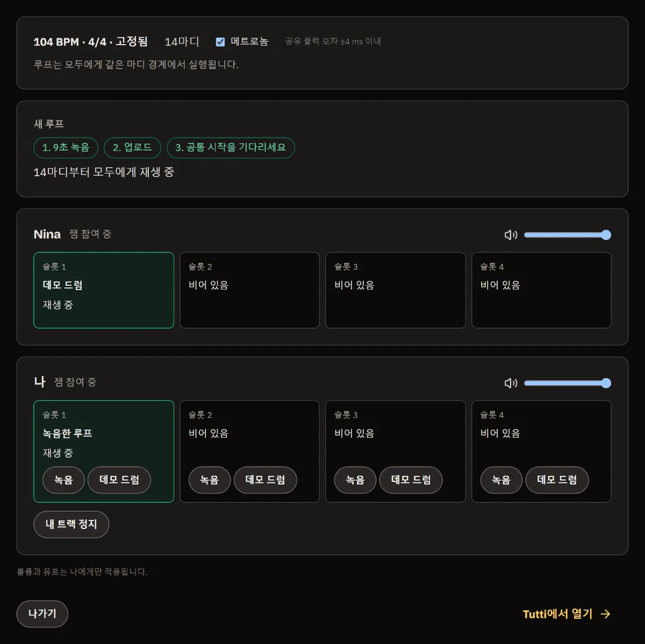Adjust the volume slider in the 나 section
Image resolution: width=645 pixels, height=644 pixels.
[568, 383]
